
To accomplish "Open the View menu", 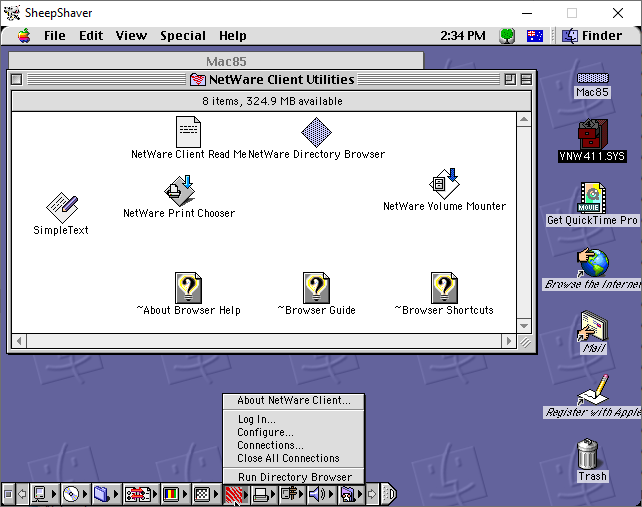I will [131, 36].
